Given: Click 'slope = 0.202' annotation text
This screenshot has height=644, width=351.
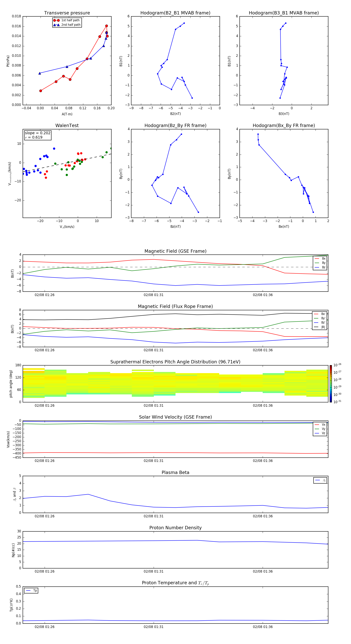Looking at the screenshot, I should click(37, 133).
